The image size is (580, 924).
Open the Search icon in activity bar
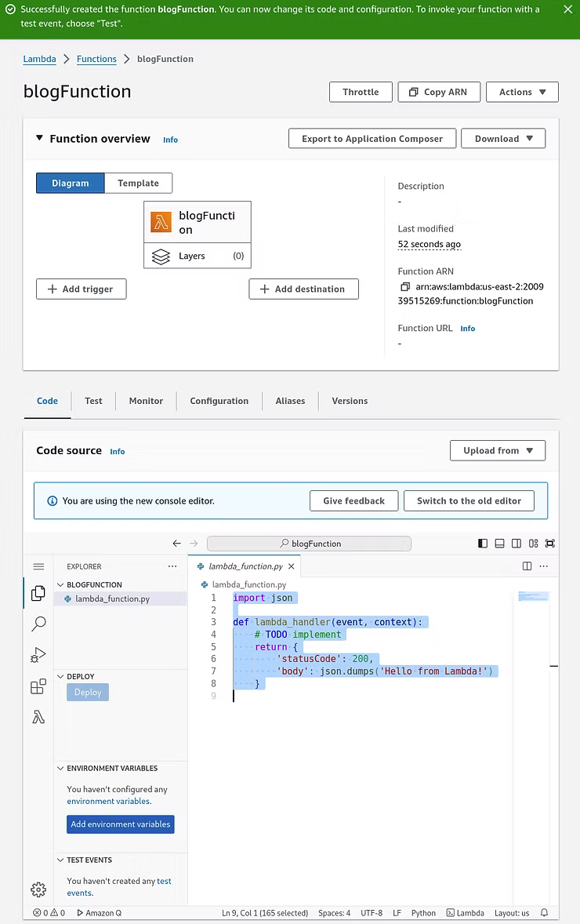[38, 624]
